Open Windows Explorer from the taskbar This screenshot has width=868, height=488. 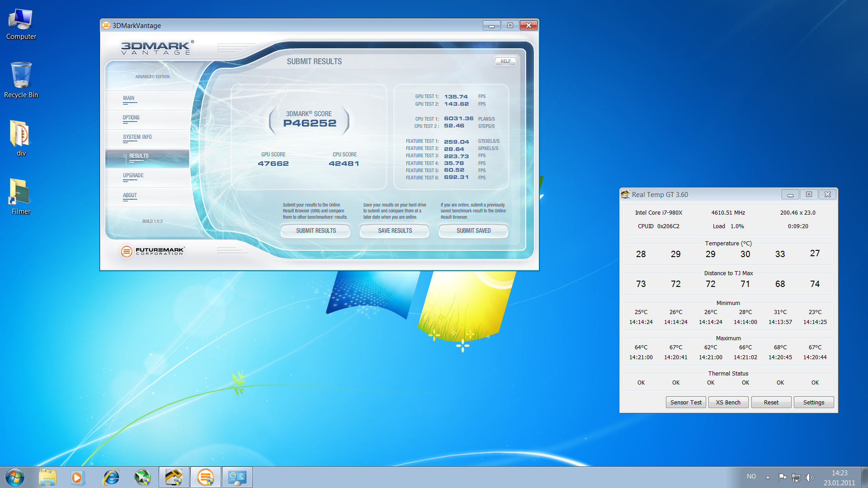coord(47,477)
